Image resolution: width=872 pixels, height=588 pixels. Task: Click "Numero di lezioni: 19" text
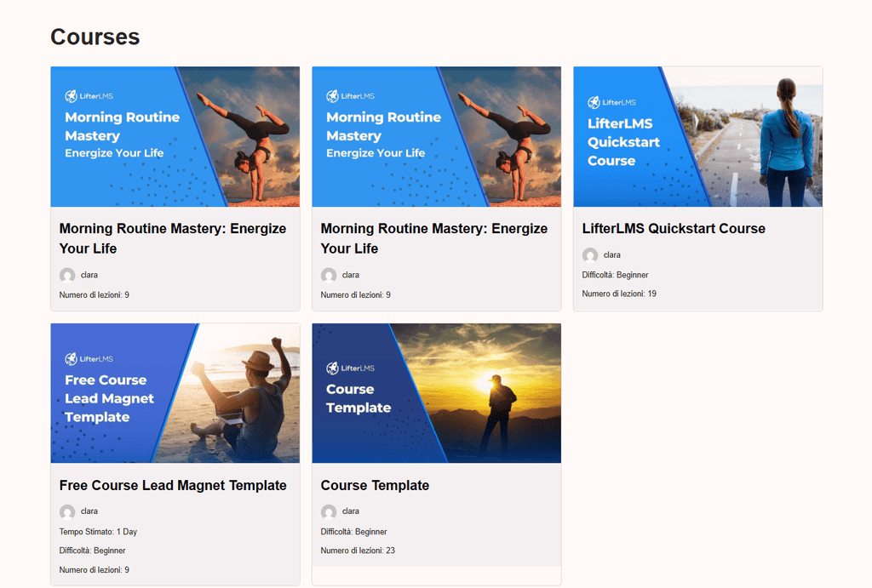[x=619, y=294]
